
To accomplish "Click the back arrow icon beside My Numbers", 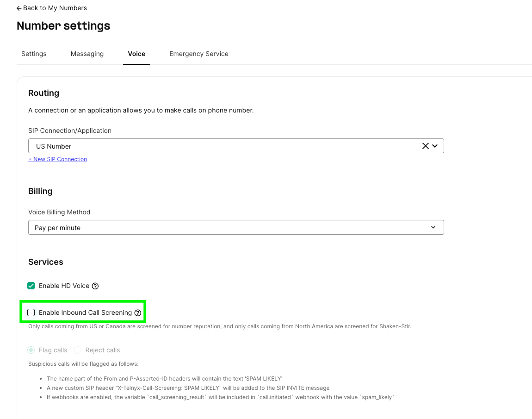I will pos(19,8).
